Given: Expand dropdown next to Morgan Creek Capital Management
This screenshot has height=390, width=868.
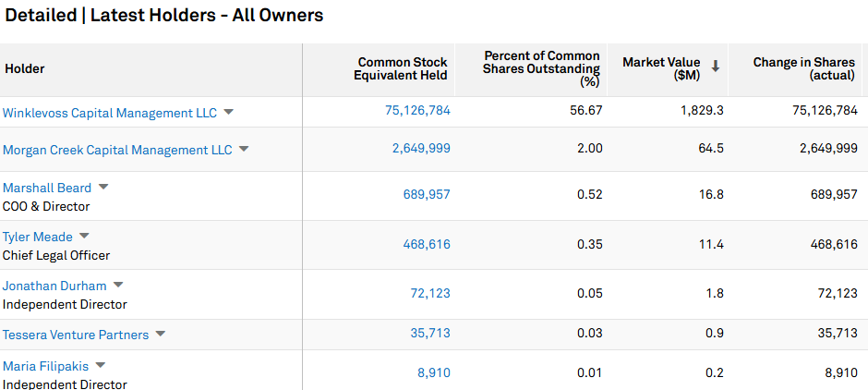Looking at the screenshot, I should (244, 149).
